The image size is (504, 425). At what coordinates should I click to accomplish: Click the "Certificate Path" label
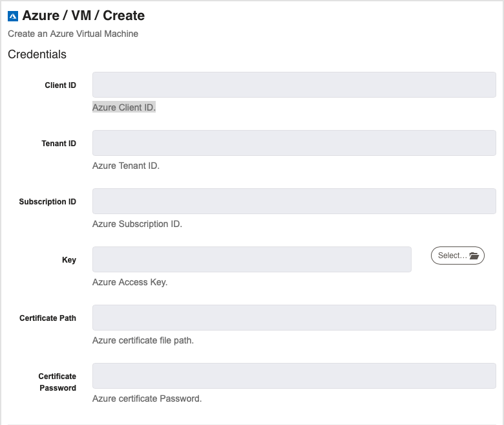click(48, 318)
